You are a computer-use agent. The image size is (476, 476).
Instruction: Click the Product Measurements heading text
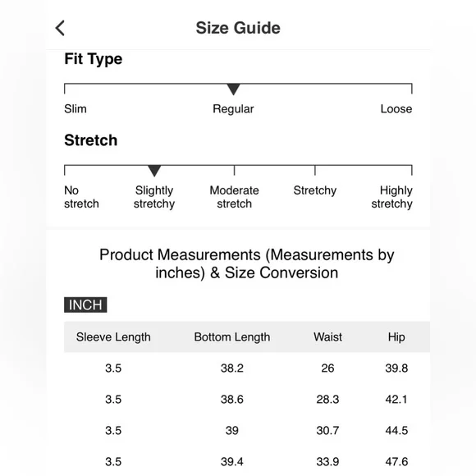click(246, 263)
